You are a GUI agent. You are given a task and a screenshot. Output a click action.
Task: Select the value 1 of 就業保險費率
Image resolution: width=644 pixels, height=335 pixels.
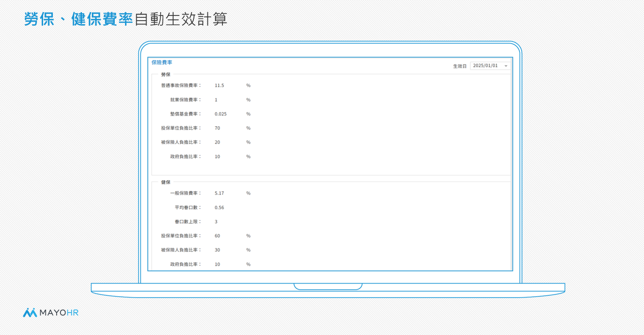pyautogui.click(x=216, y=100)
